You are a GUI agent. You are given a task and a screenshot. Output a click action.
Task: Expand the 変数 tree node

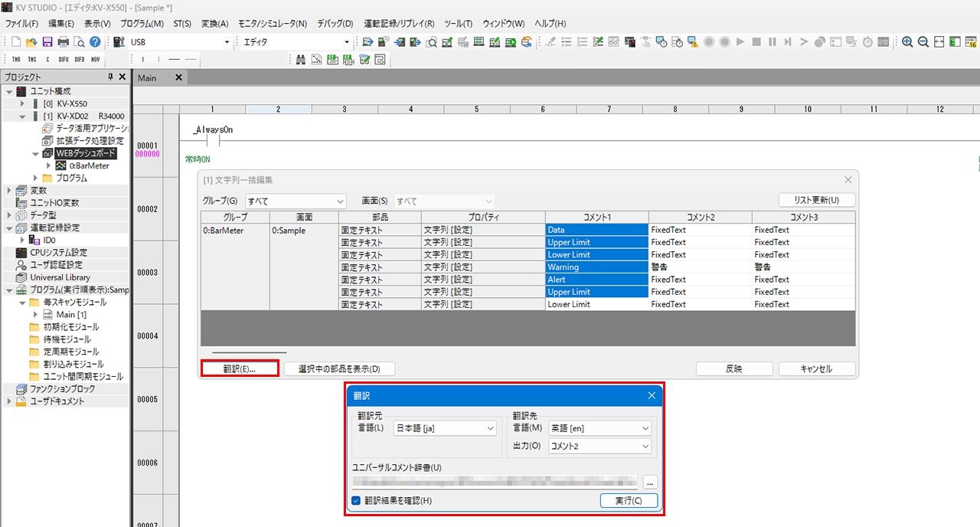click(x=9, y=191)
